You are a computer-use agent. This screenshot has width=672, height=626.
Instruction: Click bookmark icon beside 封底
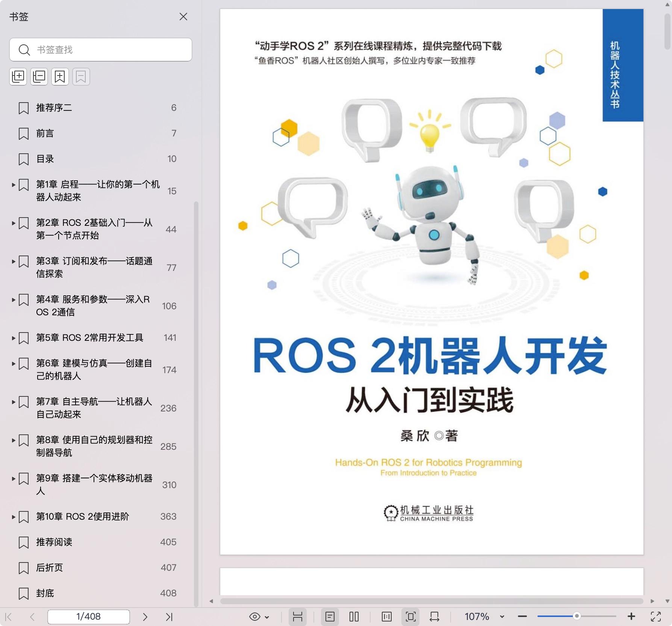tap(24, 594)
